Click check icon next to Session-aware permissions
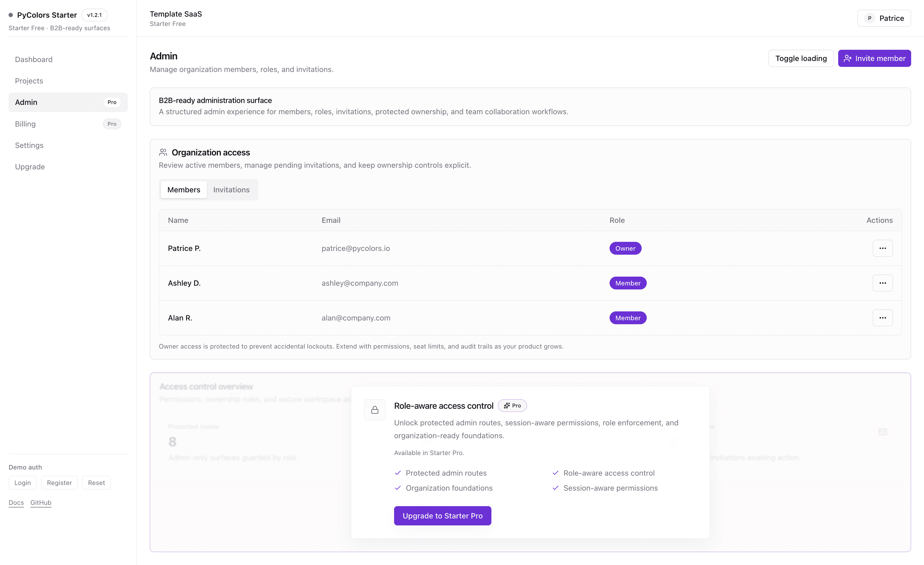 coord(555,488)
